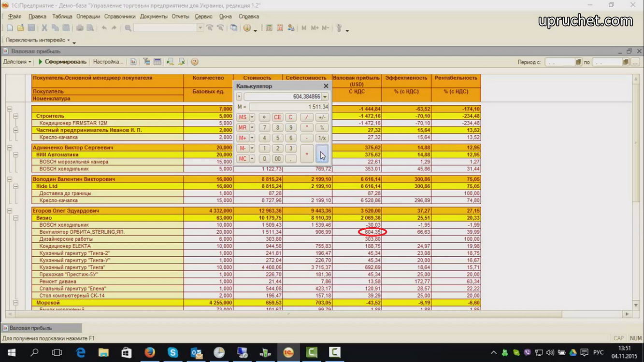The image size is (644, 362).
Task: Open the Windows Start menu
Action: tap(11, 353)
